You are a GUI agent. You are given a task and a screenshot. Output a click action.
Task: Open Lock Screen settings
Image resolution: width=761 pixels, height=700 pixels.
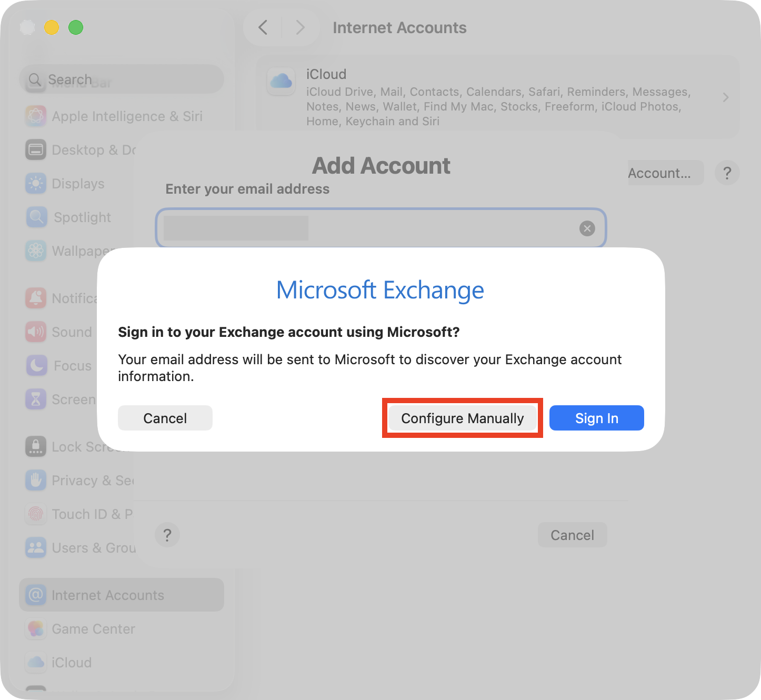(36, 446)
